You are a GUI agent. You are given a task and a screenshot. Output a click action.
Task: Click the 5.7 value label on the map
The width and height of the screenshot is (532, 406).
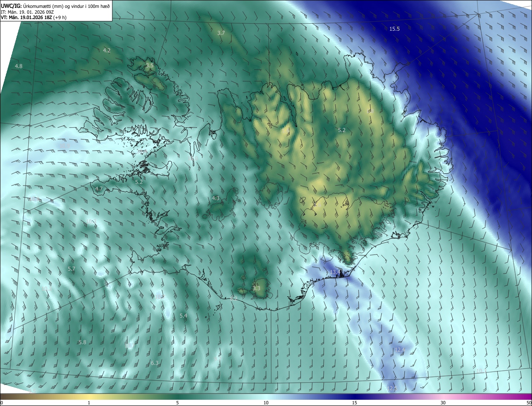pos(71,269)
